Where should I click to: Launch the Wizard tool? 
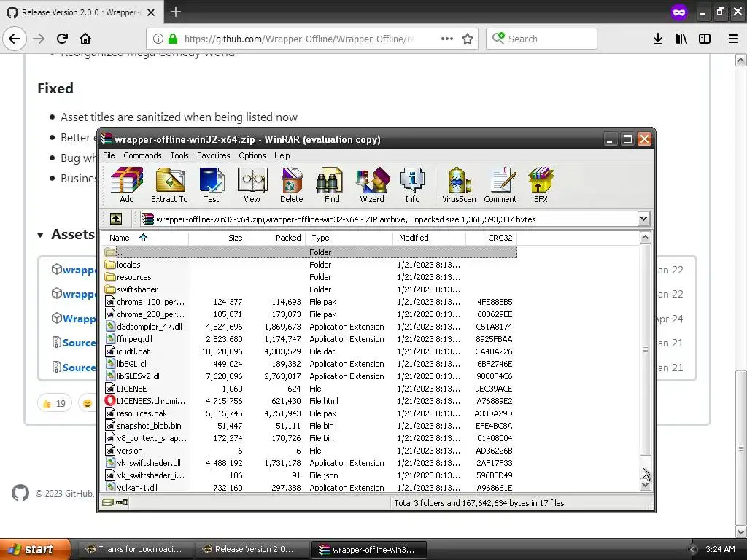pyautogui.click(x=372, y=185)
